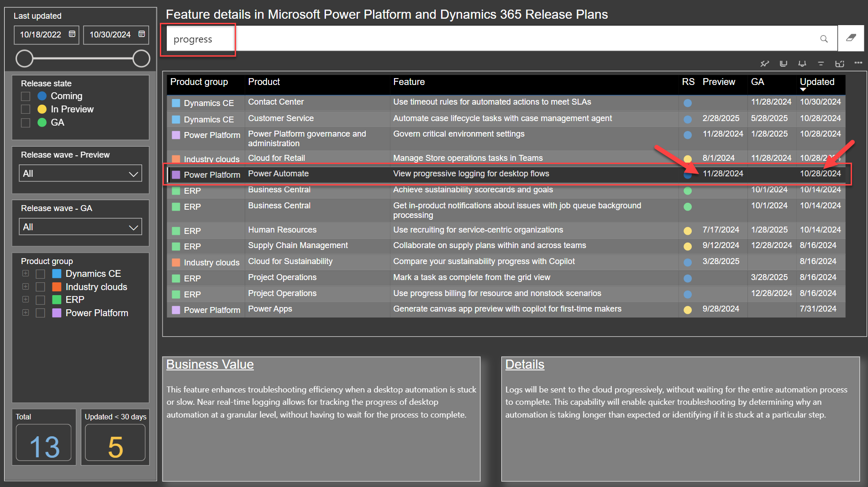Click the purple square in the Power Apps row
This screenshot has width=868, height=487.
tap(176, 310)
